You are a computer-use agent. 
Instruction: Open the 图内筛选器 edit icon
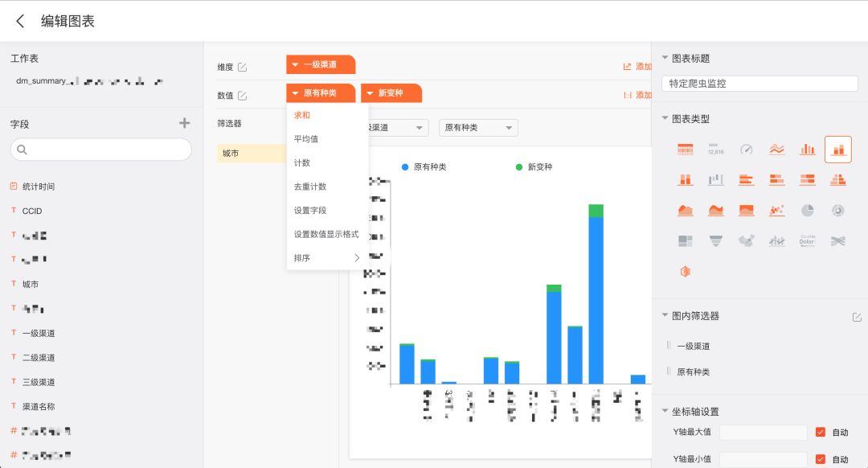click(x=857, y=317)
